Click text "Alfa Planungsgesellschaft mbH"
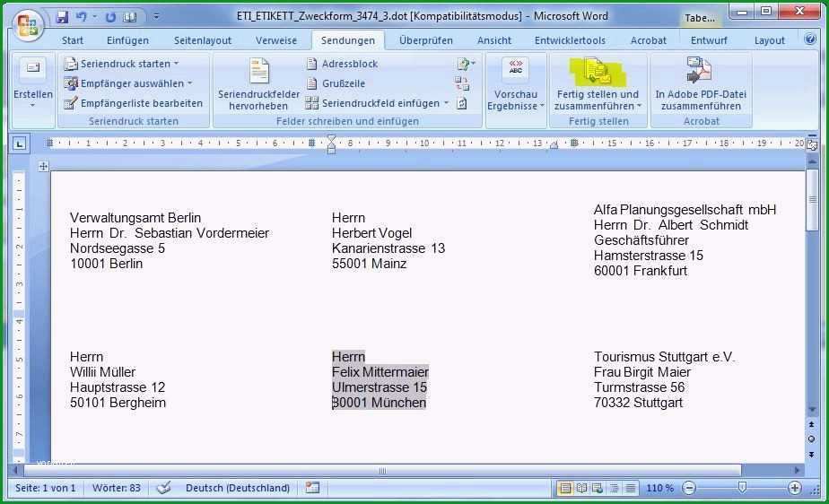The image size is (829, 504). pos(685,210)
